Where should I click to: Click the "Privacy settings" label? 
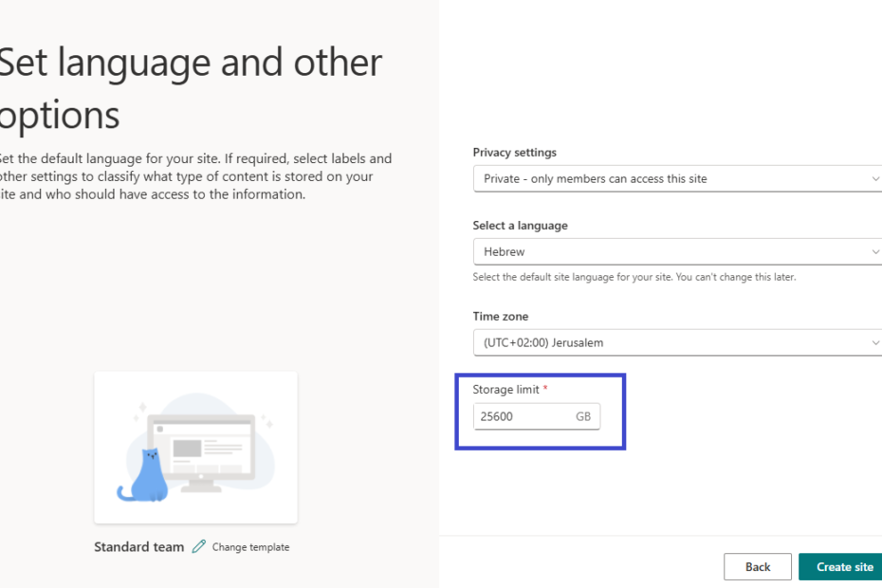tap(515, 153)
